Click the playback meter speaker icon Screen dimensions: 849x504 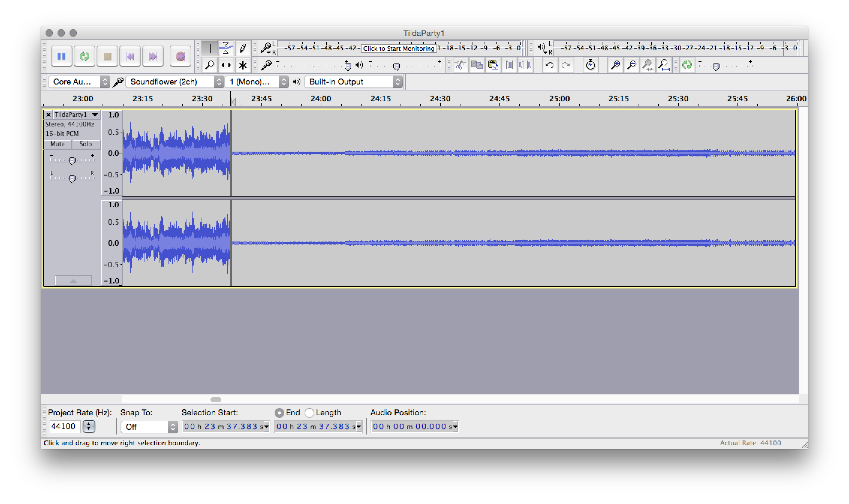click(x=541, y=47)
